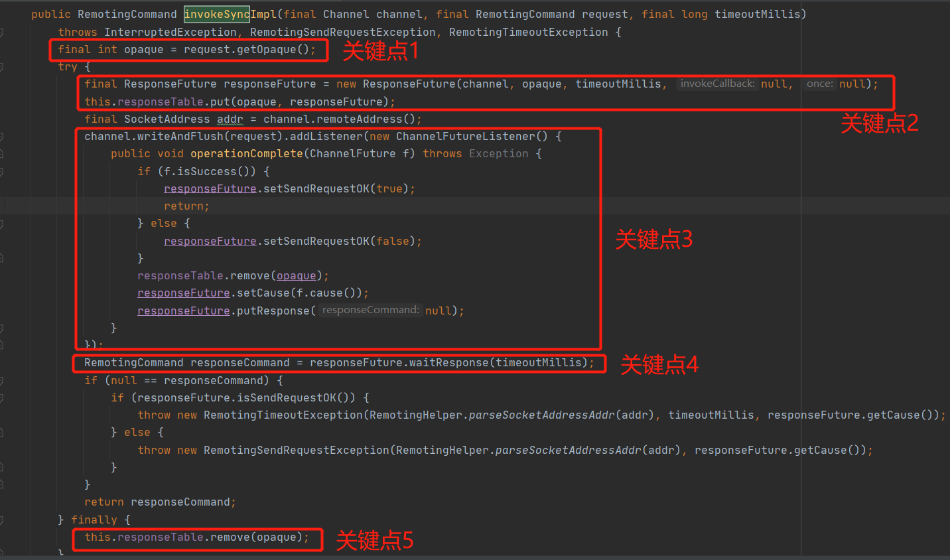Collapse the try block fold marker
The height and width of the screenshot is (560, 950).
point(2,67)
